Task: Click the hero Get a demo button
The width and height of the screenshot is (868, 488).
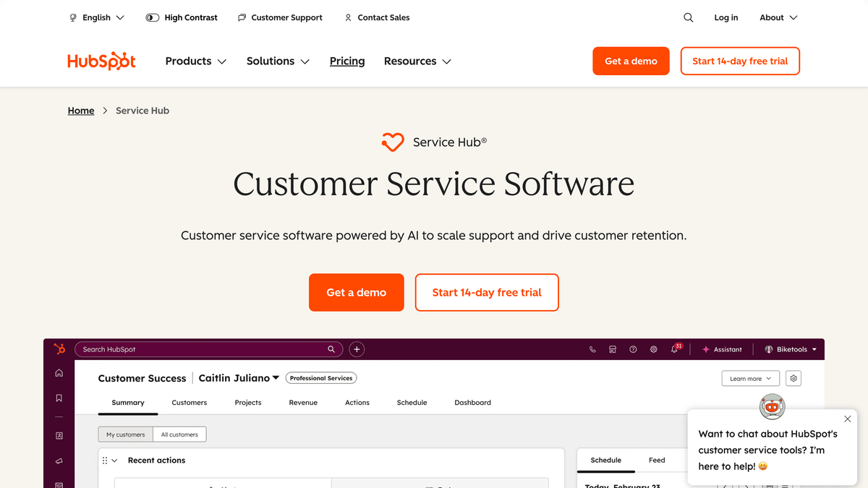Action: coord(357,292)
